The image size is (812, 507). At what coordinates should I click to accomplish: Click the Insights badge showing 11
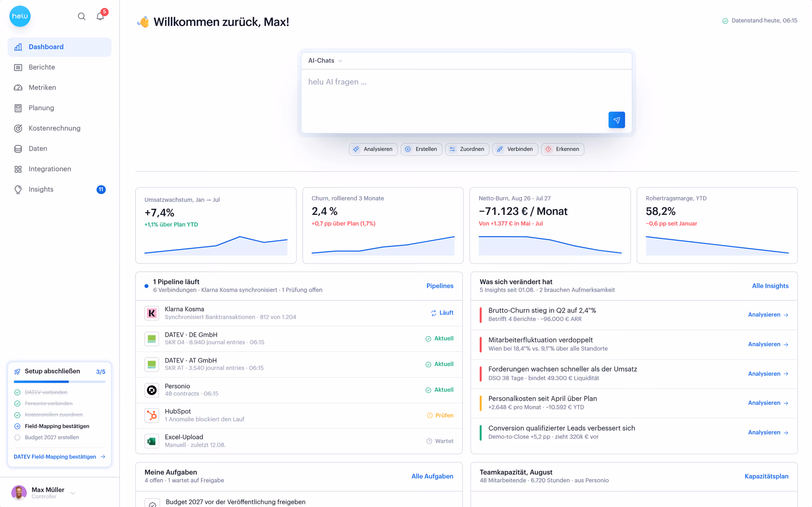pyautogui.click(x=101, y=189)
